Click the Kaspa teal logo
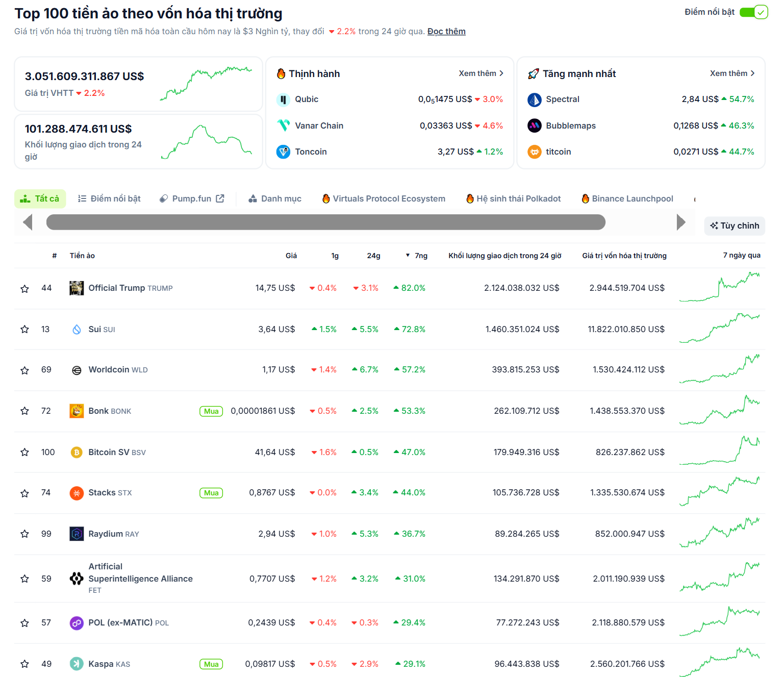The width and height of the screenshot is (784, 677). coord(77,664)
